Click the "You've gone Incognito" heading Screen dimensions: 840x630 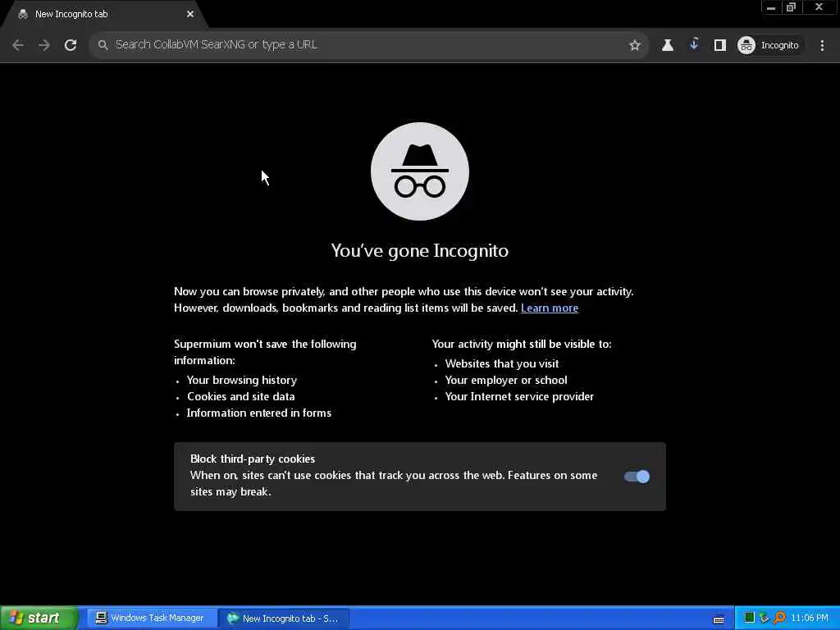[419, 251]
